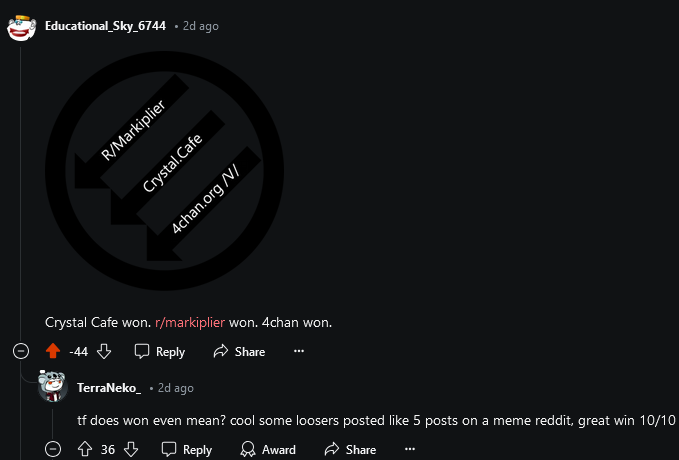Open more options on Educational_Sky_6744's comment

coord(298,351)
